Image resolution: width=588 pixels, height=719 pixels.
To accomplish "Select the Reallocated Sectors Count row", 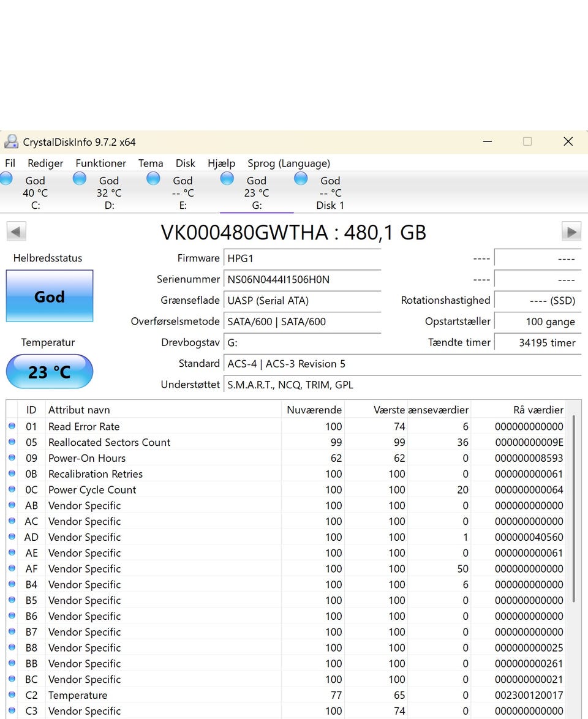I will tap(109, 442).
